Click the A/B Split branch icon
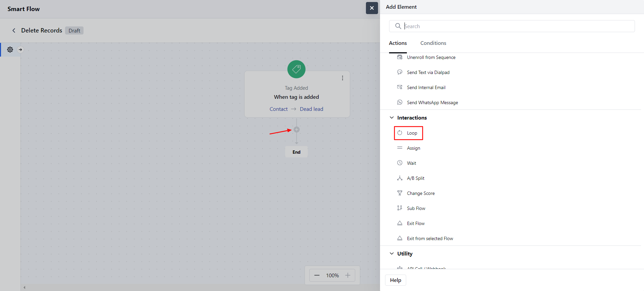Viewport: 644px width, 291px height. pyautogui.click(x=400, y=178)
